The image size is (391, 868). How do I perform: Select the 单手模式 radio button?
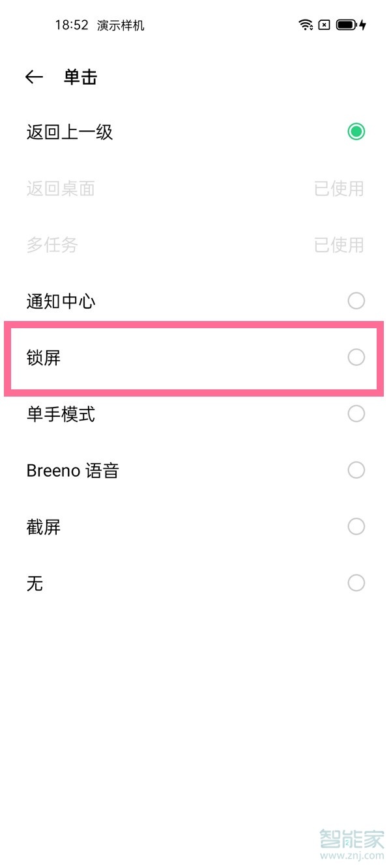pos(356,413)
